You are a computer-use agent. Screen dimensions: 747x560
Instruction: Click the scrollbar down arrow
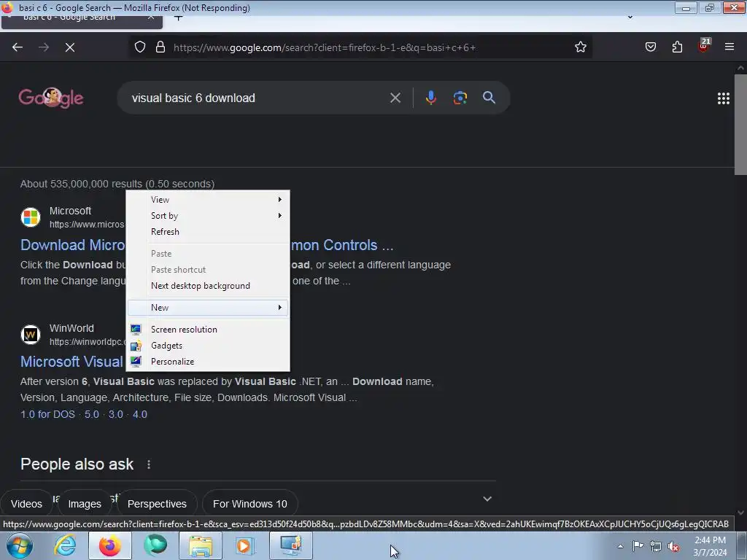pyautogui.click(x=740, y=513)
